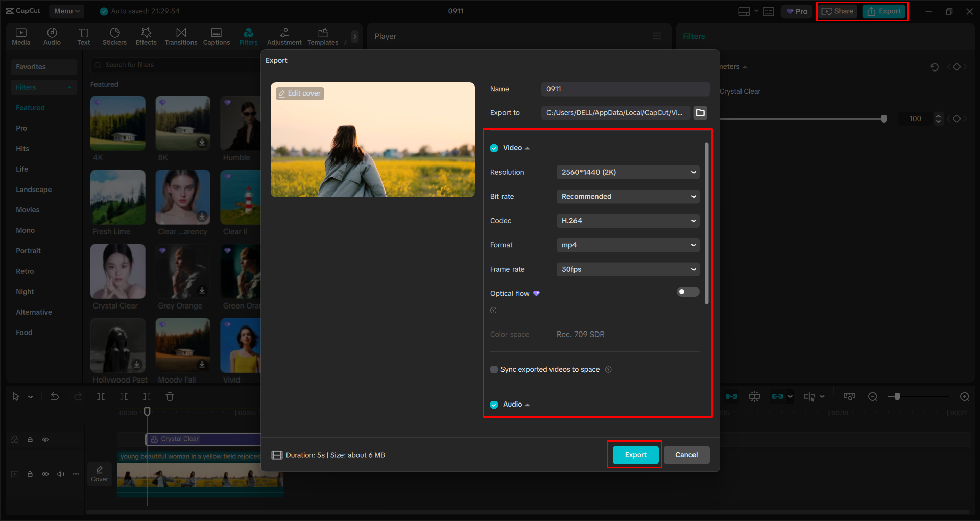Open the Resolution dropdown
The width and height of the screenshot is (980, 521).
[x=627, y=172]
